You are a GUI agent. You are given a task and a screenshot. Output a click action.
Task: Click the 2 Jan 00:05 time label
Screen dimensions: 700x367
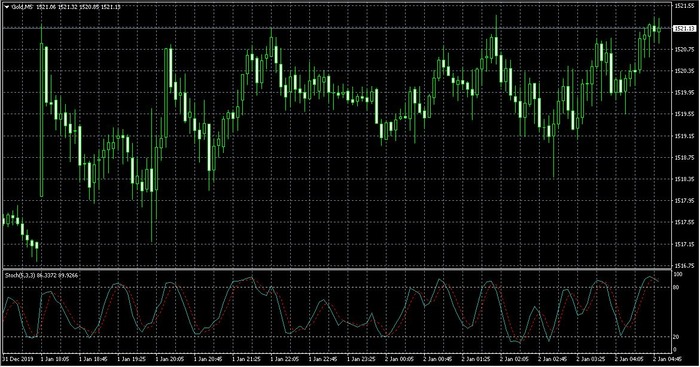[x=399, y=359]
